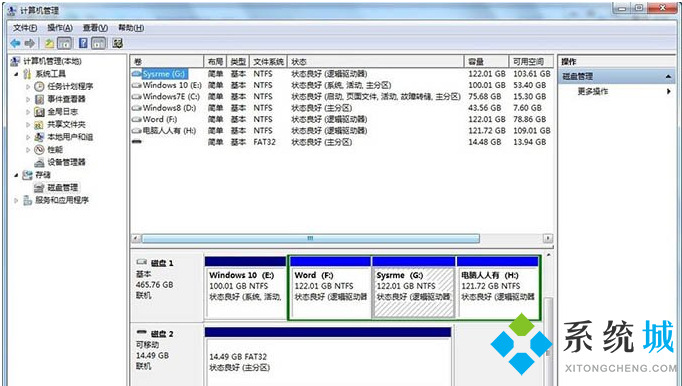Open the 操作(A) menu
The image size is (682, 386).
click(x=60, y=28)
